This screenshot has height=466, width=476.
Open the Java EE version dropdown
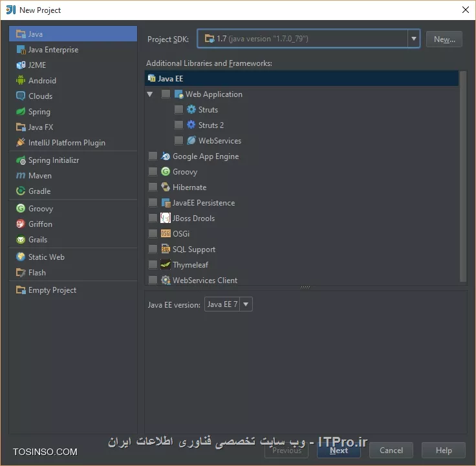point(246,304)
